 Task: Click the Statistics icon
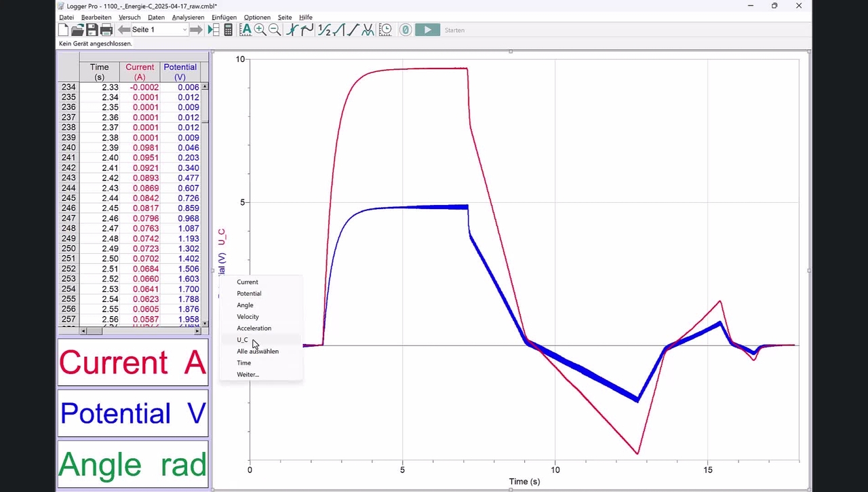pyautogui.click(x=324, y=30)
